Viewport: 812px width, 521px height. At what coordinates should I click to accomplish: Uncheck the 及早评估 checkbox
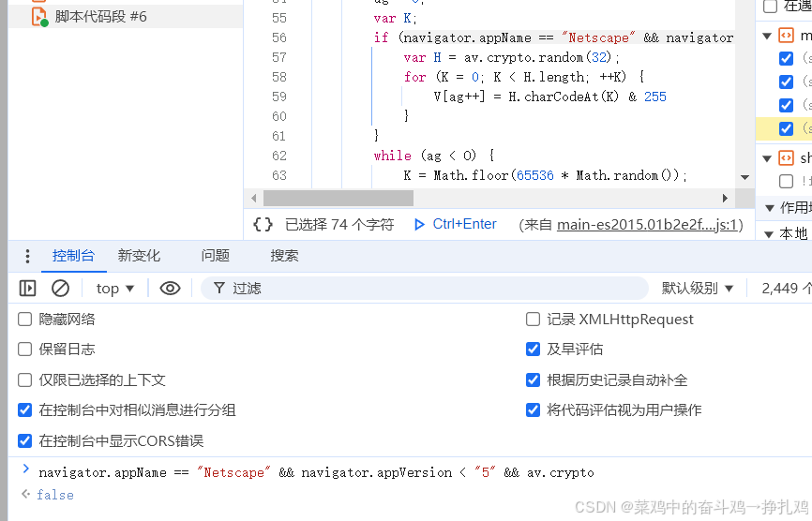tap(533, 350)
